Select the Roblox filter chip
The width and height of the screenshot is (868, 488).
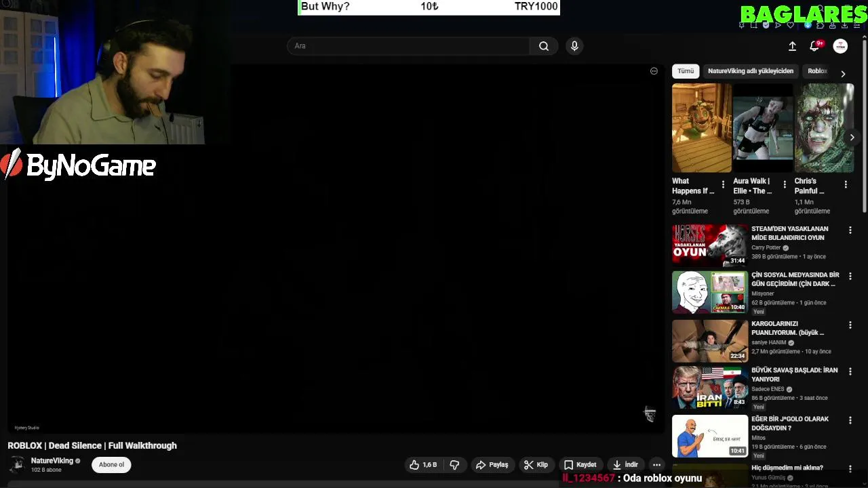(817, 71)
